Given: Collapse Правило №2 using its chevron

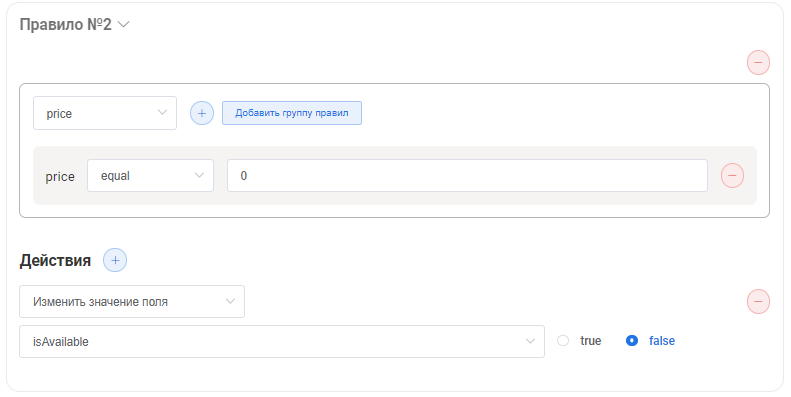Looking at the screenshot, I should pyautogui.click(x=124, y=24).
